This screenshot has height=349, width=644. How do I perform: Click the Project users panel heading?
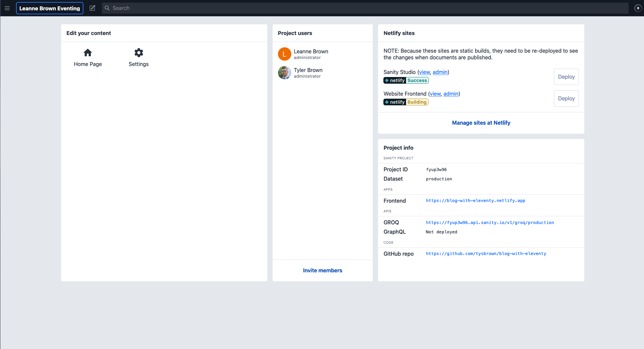[x=295, y=33]
